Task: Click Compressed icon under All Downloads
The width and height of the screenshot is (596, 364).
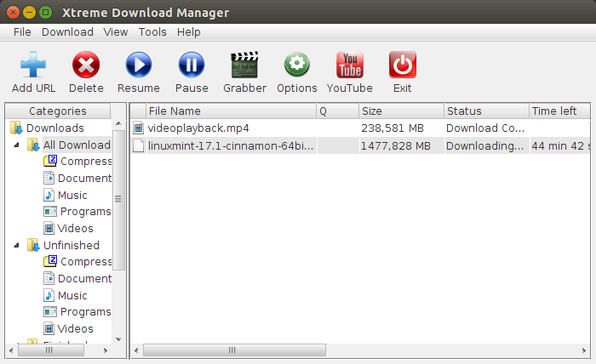Action: pos(50,161)
